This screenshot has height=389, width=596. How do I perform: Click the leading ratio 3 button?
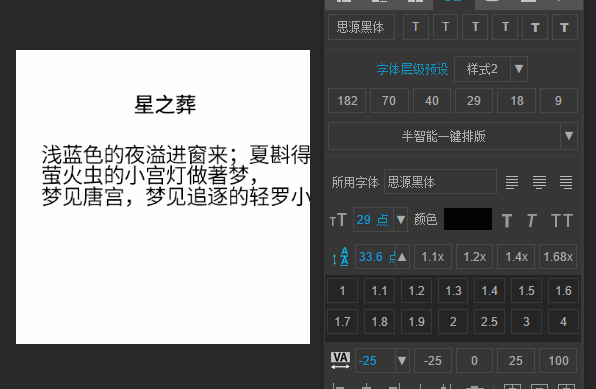tap(526, 322)
